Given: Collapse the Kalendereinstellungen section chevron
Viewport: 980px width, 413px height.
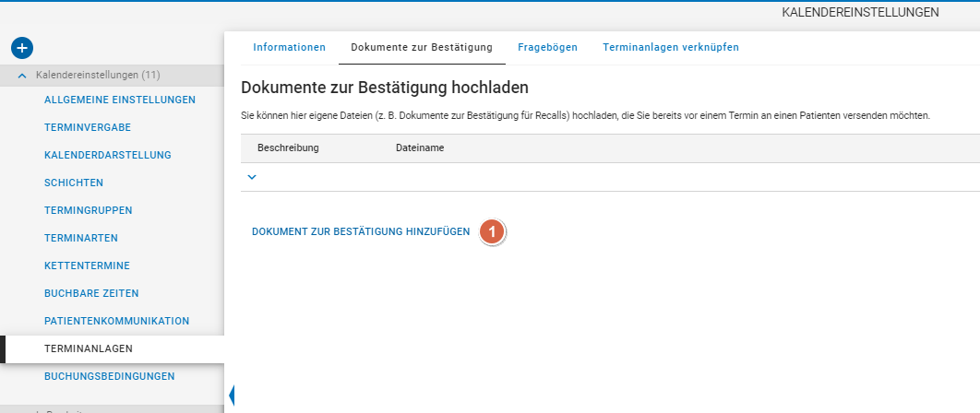Looking at the screenshot, I should pyautogui.click(x=23, y=75).
